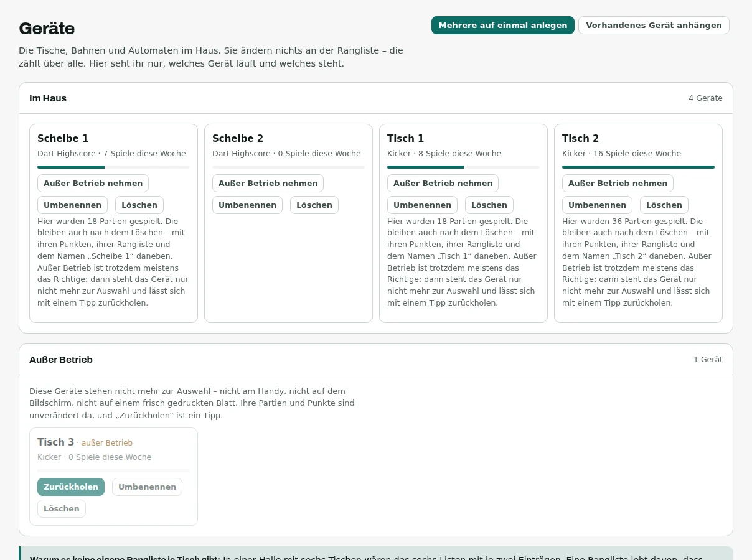Click 'Kicker · 8 Spiele diese Woche'
The height and width of the screenshot is (560, 752).
pos(444,154)
